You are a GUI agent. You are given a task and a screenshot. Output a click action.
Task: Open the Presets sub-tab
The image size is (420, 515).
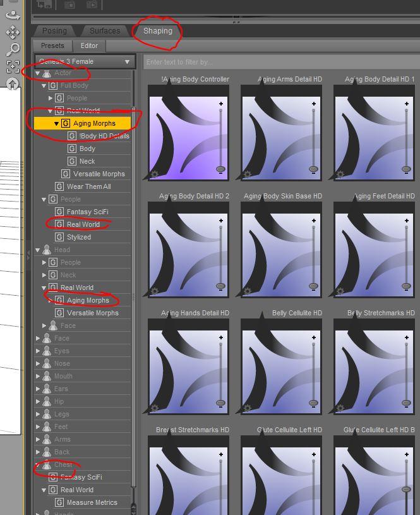(52, 45)
